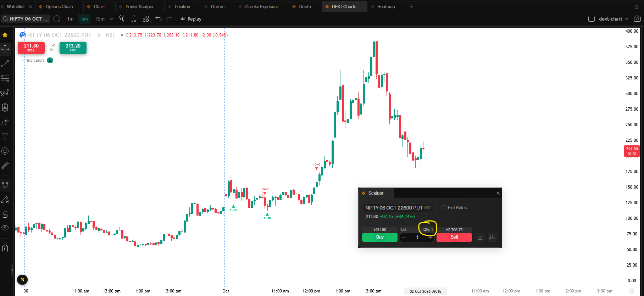Click the red Sell button in Scalper
The image size is (644, 296).
pos(454,237)
